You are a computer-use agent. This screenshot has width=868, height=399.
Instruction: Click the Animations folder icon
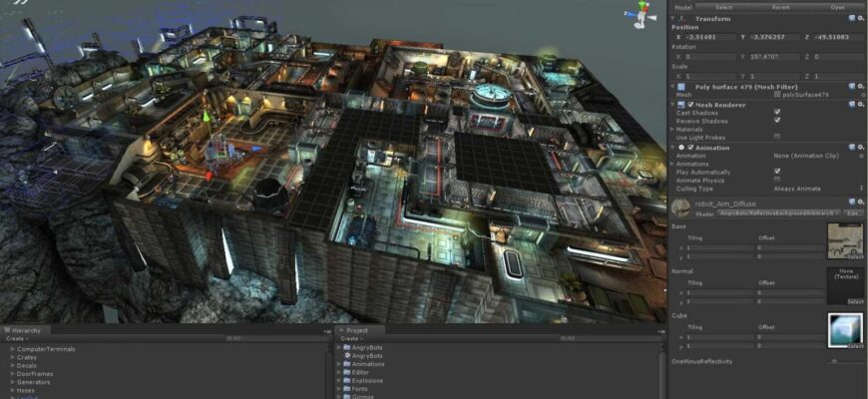pyautogui.click(x=347, y=364)
